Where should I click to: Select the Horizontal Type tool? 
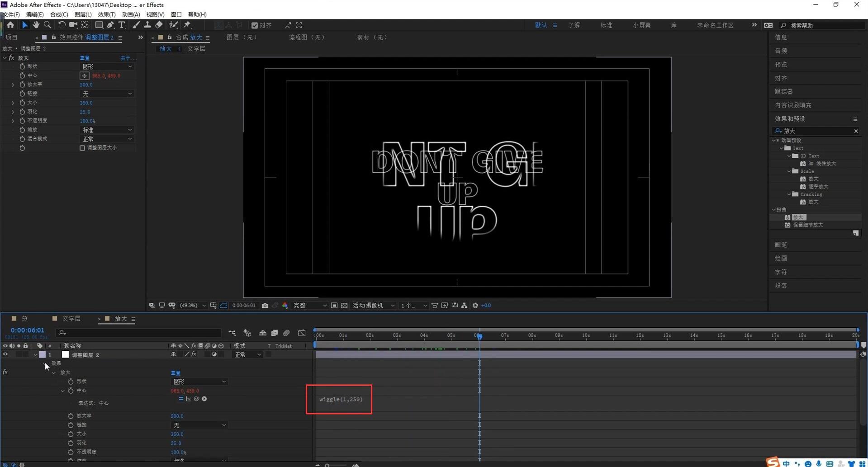(x=122, y=25)
